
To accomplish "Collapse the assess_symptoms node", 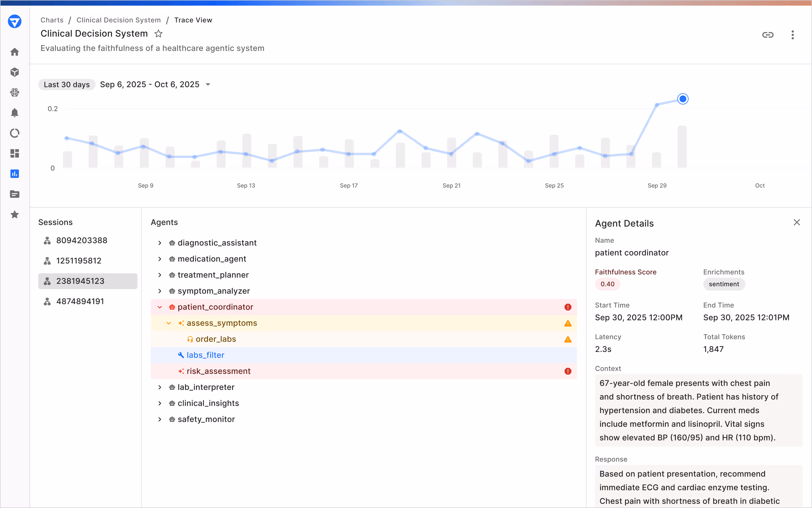I will [x=169, y=323].
